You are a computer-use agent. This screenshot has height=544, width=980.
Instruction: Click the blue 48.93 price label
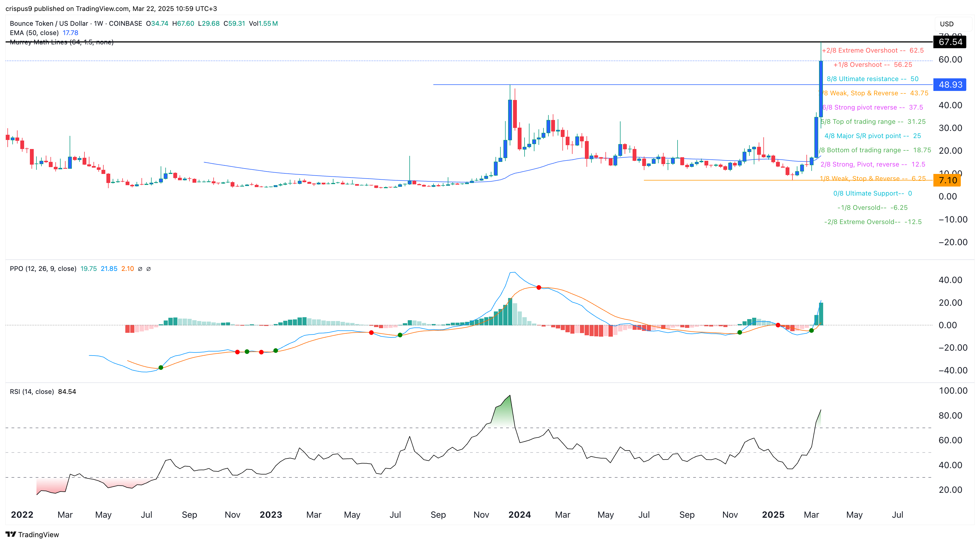950,84
